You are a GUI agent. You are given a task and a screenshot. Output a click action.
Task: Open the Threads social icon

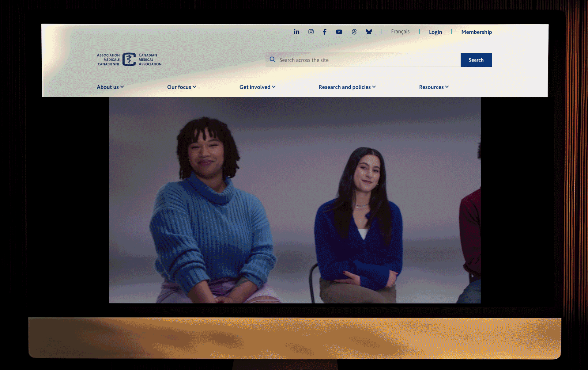click(354, 32)
